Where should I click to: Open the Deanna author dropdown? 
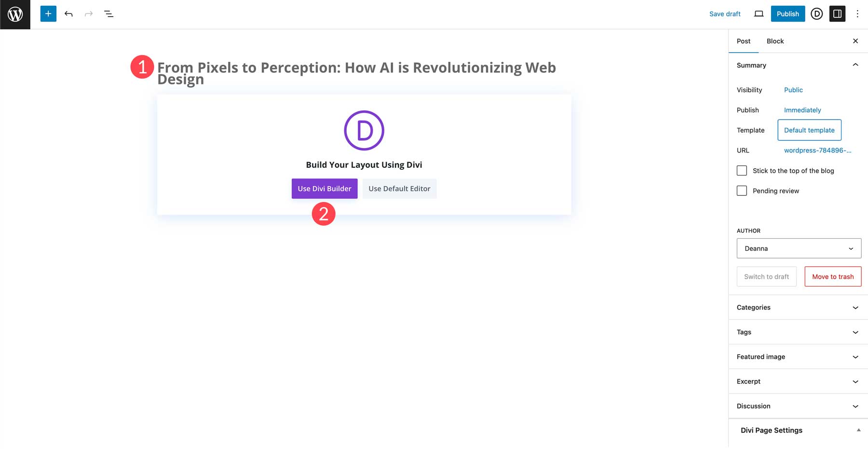[799, 248]
